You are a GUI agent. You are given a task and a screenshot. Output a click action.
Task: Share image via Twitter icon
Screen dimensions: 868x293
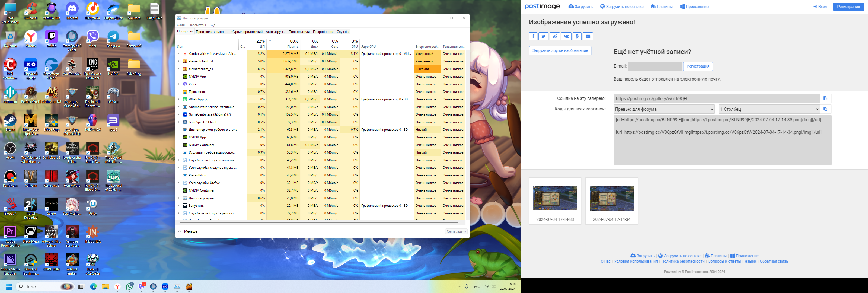(544, 36)
